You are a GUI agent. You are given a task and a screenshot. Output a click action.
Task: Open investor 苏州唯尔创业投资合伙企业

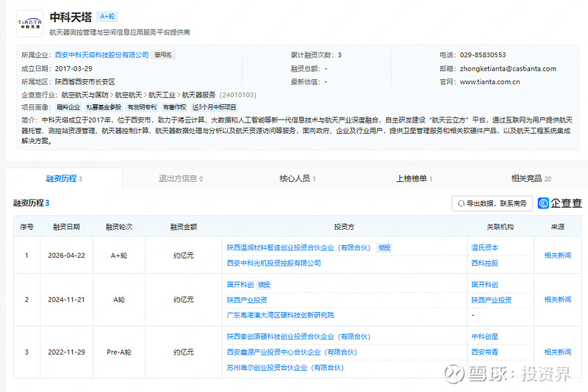point(285,368)
